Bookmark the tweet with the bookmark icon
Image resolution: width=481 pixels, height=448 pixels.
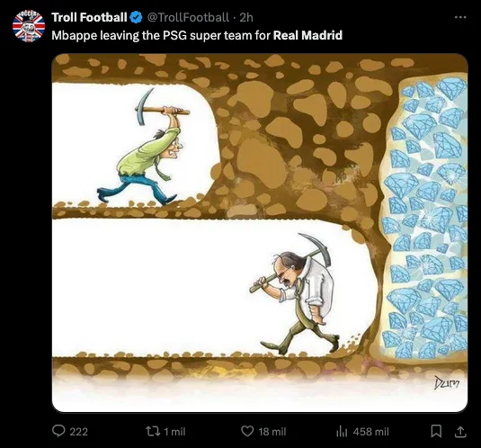click(x=436, y=431)
